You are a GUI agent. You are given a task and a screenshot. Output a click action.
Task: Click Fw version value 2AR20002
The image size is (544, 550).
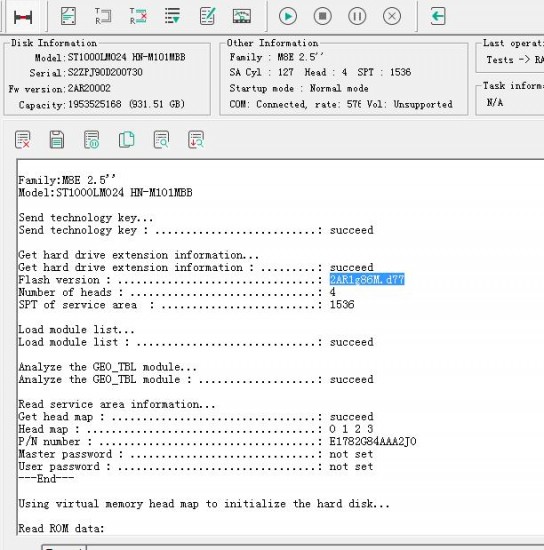[x=89, y=88]
